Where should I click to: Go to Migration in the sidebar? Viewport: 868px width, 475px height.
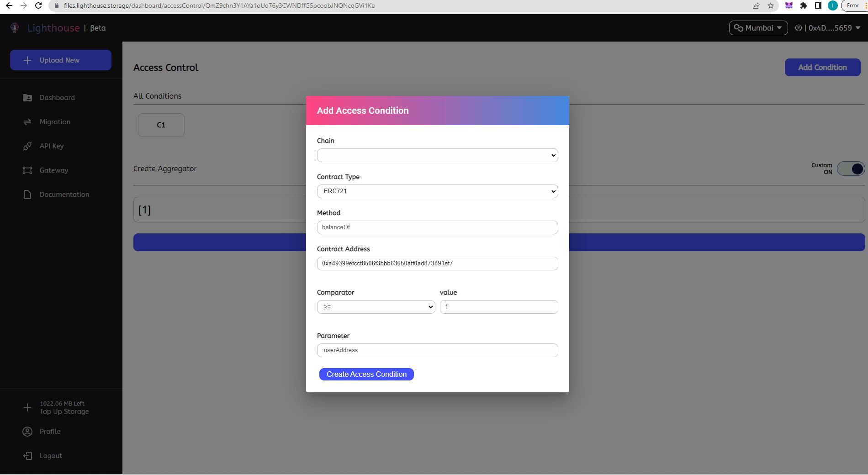tap(55, 122)
